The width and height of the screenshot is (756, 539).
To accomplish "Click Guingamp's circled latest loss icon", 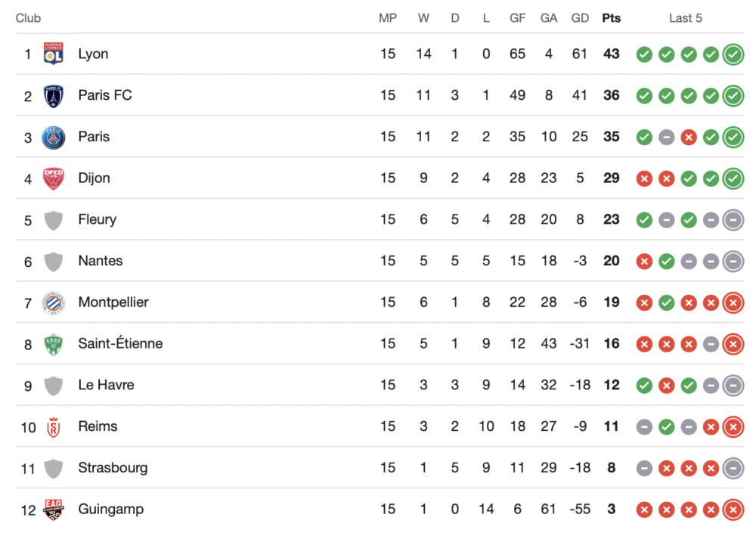I will click(733, 510).
